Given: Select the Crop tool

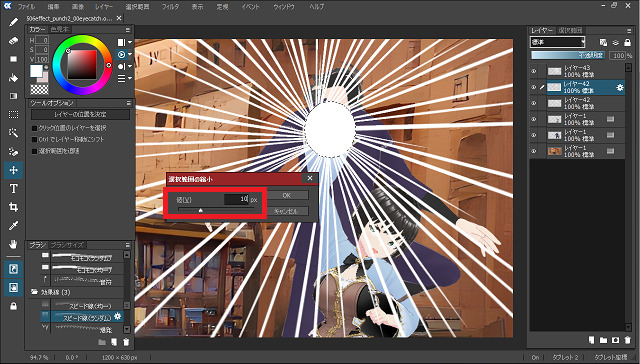Looking at the screenshot, I should click(x=13, y=207).
